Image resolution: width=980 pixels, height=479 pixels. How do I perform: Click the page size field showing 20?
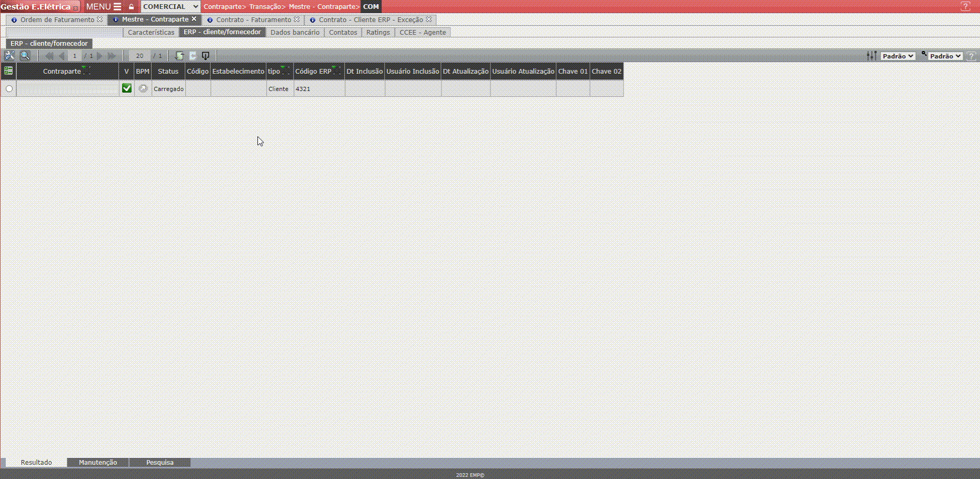pyautogui.click(x=139, y=56)
